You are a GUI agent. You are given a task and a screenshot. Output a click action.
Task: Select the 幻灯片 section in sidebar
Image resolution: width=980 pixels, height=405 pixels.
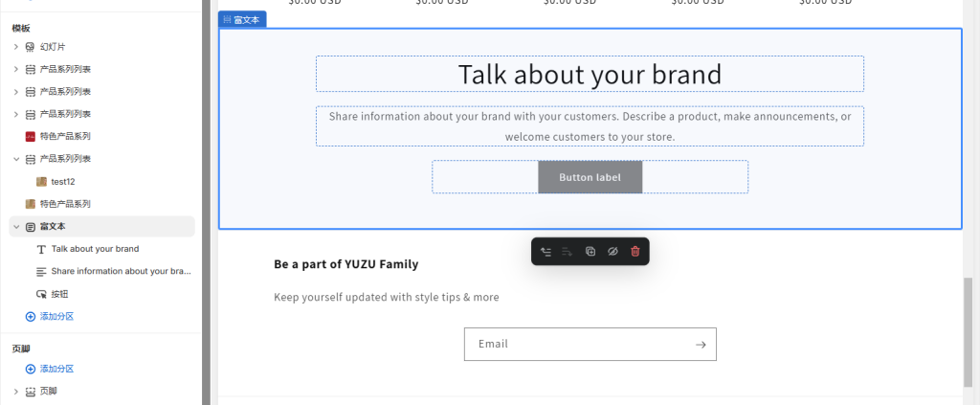pos(53,47)
